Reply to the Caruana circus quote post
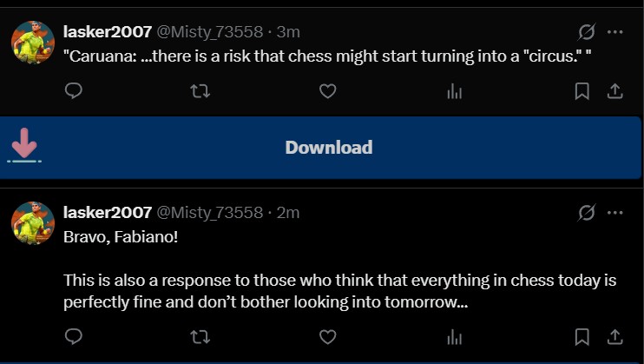Image resolution: width=644 pixels, height=364 pixels. [x=74, y=91]
